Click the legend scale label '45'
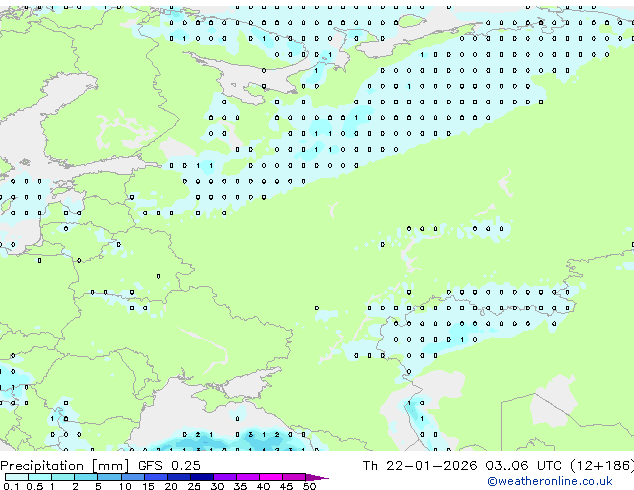This screenshot has width=634, height=490. click(286, 486)
